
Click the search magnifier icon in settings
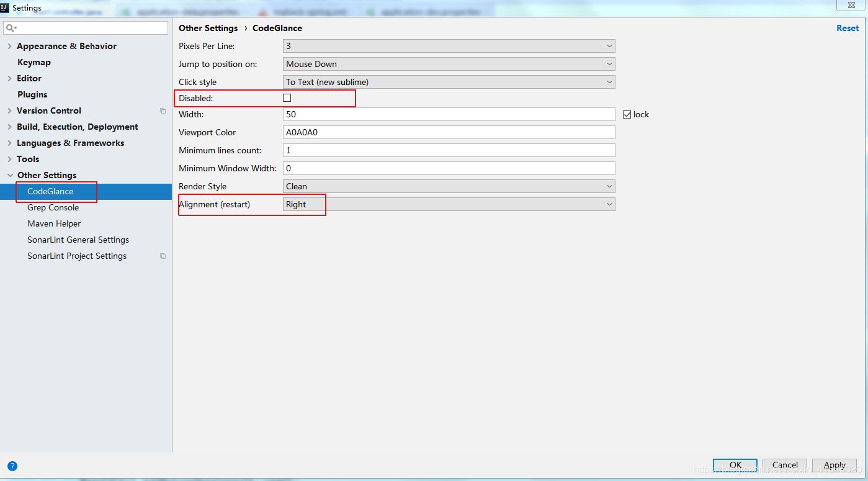pyautogui.click(x=11, y=28)
